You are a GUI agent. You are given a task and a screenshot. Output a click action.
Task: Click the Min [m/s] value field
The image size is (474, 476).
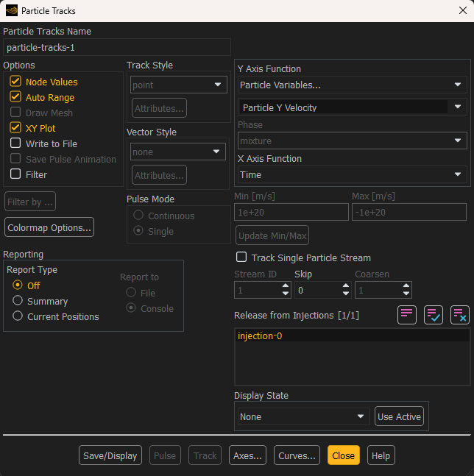(291, 212)
